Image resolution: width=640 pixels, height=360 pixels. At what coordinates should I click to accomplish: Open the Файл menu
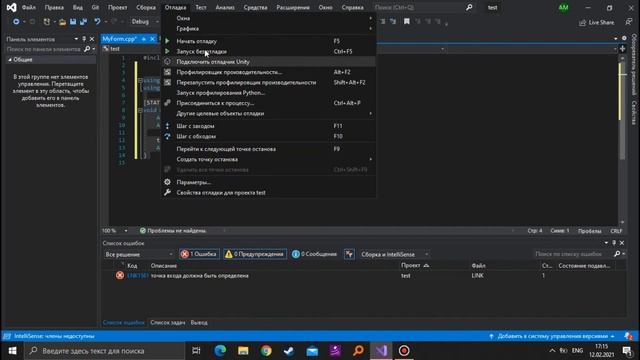[29, 7]
